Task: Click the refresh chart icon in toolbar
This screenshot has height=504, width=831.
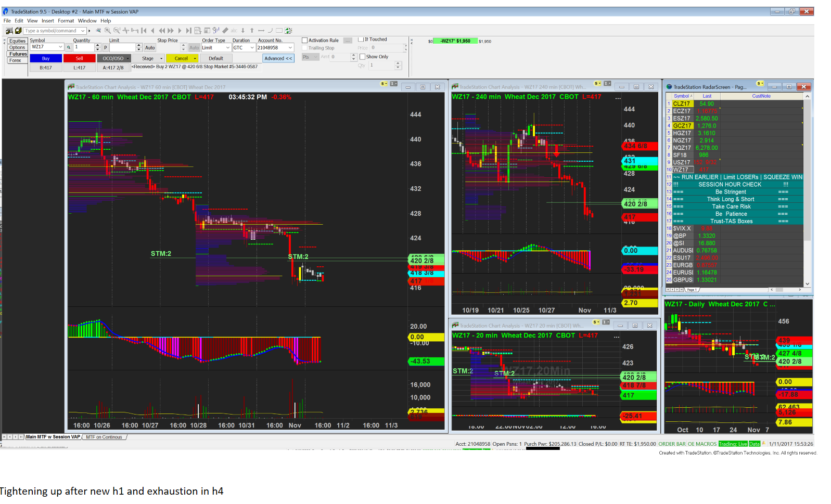Action: point(288,31)
